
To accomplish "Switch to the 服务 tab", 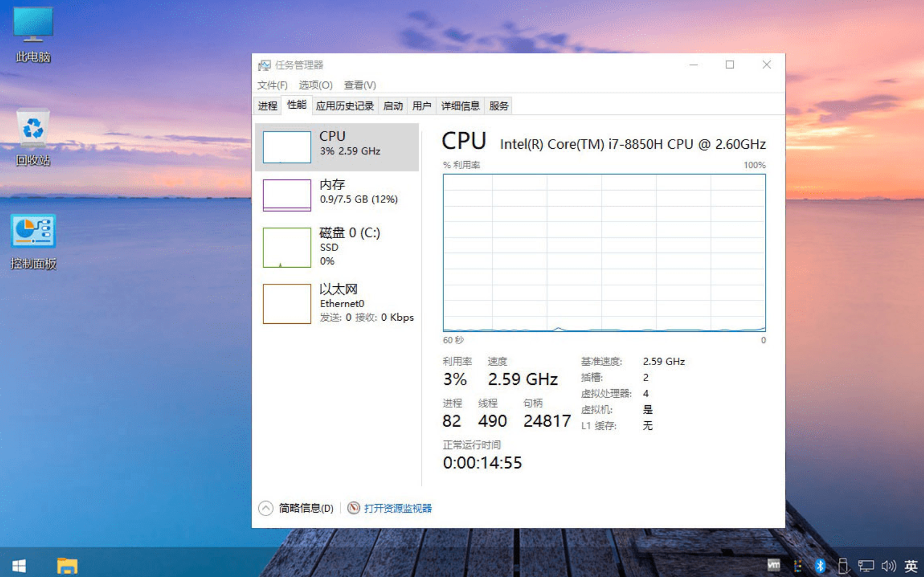I will (498, 106).
